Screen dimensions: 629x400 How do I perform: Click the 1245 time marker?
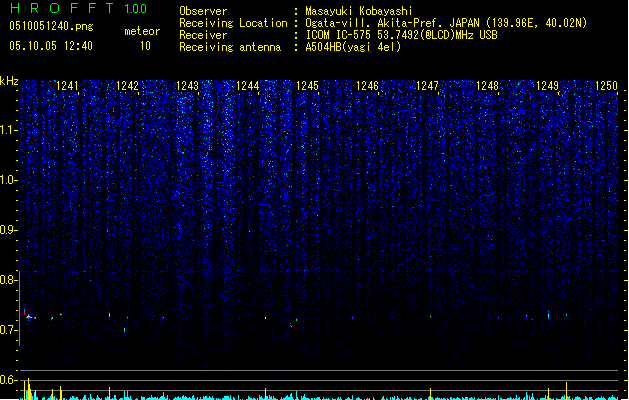coord(308,86)
